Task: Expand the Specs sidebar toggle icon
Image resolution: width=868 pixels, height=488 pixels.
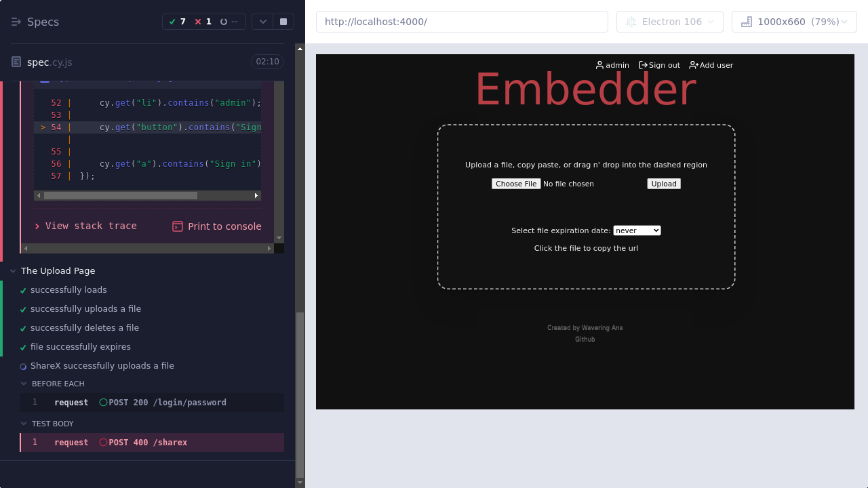Action: (16, 22)
